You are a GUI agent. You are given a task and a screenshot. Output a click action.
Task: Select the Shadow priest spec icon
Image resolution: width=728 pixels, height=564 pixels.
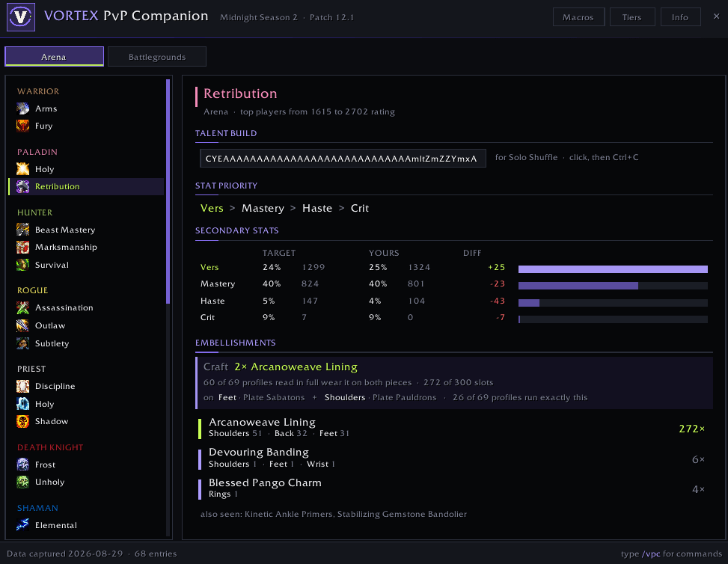pos(22,421)
